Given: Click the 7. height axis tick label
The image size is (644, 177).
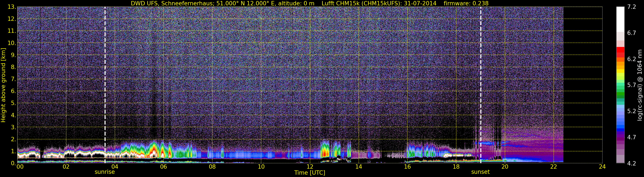Looking at the screenshot, I should 13,79.
